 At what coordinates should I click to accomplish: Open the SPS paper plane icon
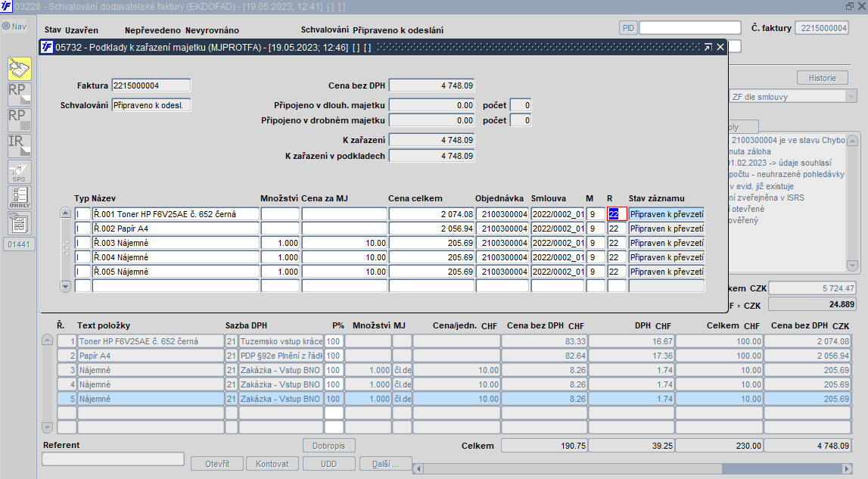(x=20, y=172)
